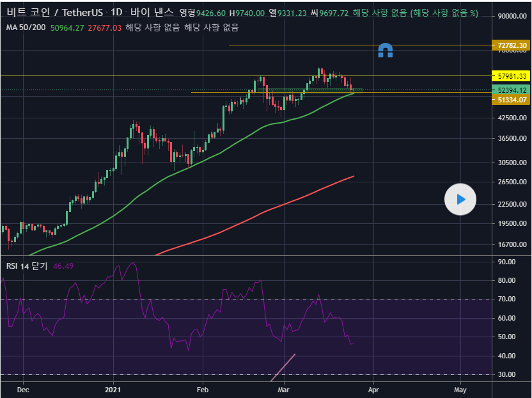Click the 57981.33 yellow price label
532x398 pixels.
[x=512, y=76]
